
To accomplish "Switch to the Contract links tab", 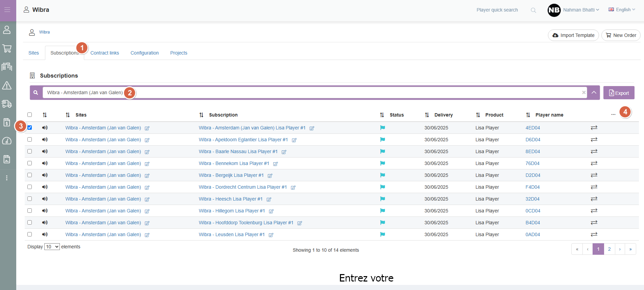I will pos(105,53).
